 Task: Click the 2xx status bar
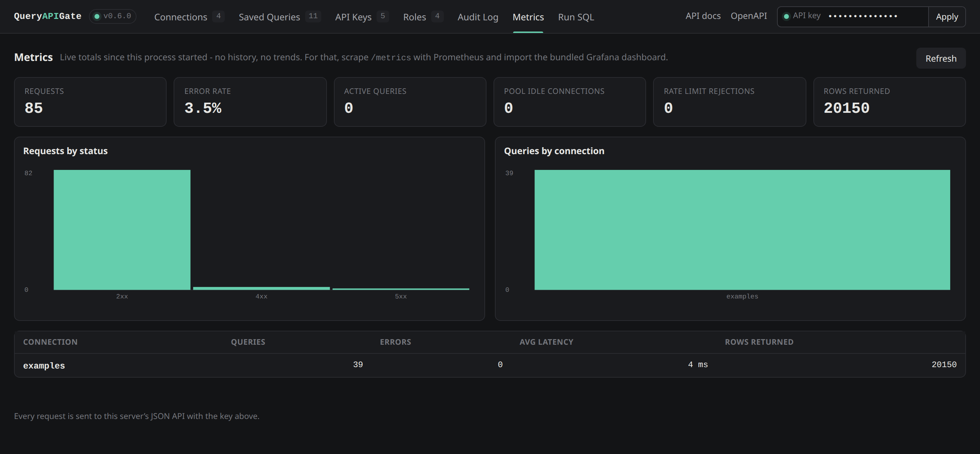point(122,230)
